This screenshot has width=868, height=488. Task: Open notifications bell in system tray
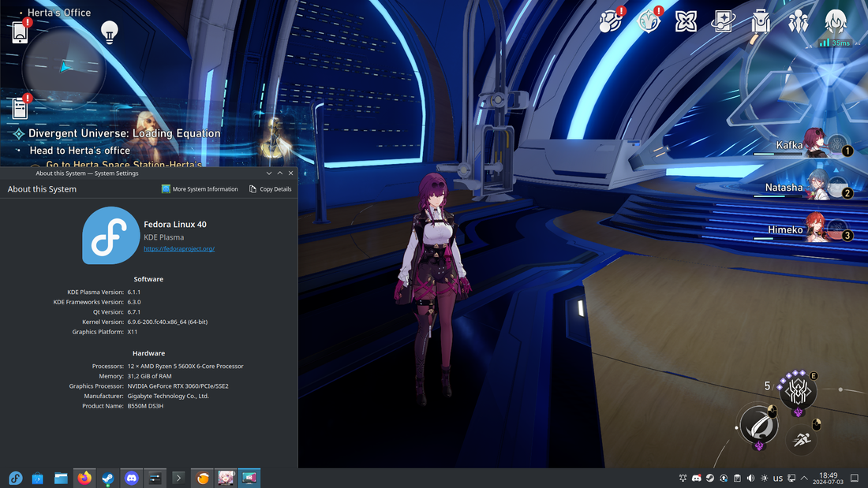683,479
